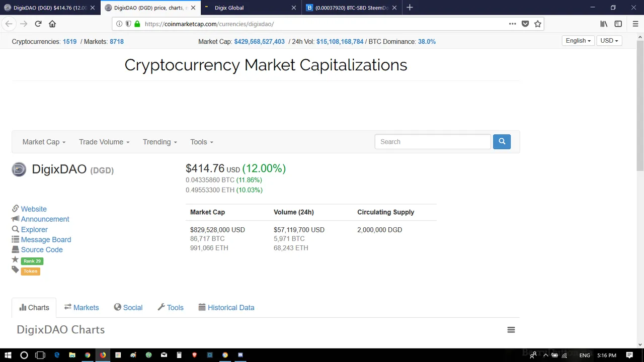The height and width of the screenshot is (362, 644).
Task: Open Brave browser from taskbar
Action: pos(194,355)
